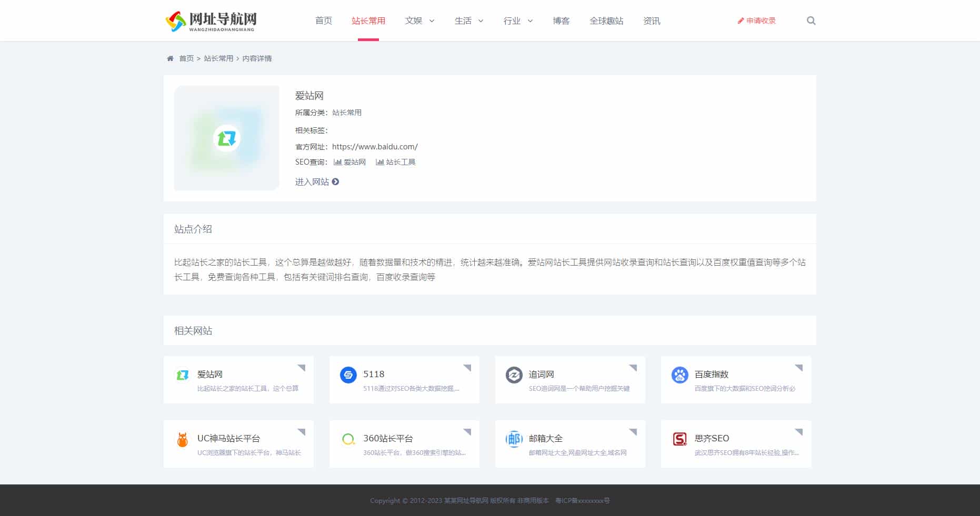
Task: Open the 百度指数 card title
Action: (712, 374)
